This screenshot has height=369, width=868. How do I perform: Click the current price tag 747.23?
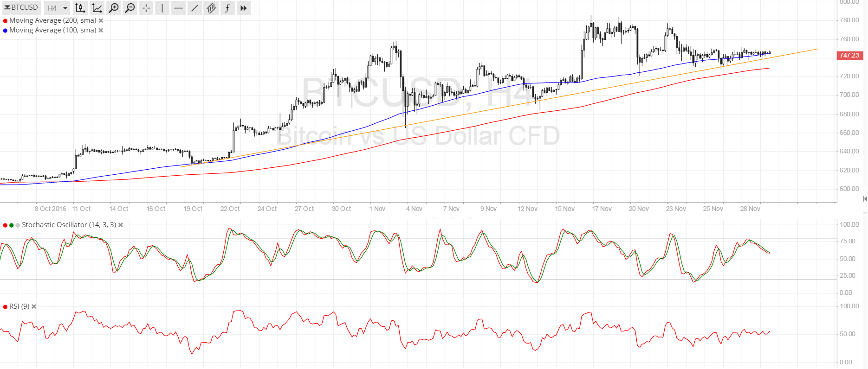pyautogui.click(x=849, y=55)
